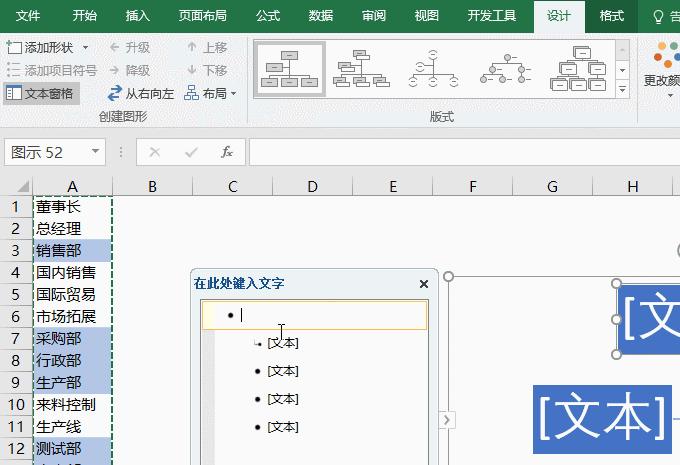This screenshot has height=465, width=680.
Task: Open the 文件 ribbon tab
Action: [x=28, y=16]
